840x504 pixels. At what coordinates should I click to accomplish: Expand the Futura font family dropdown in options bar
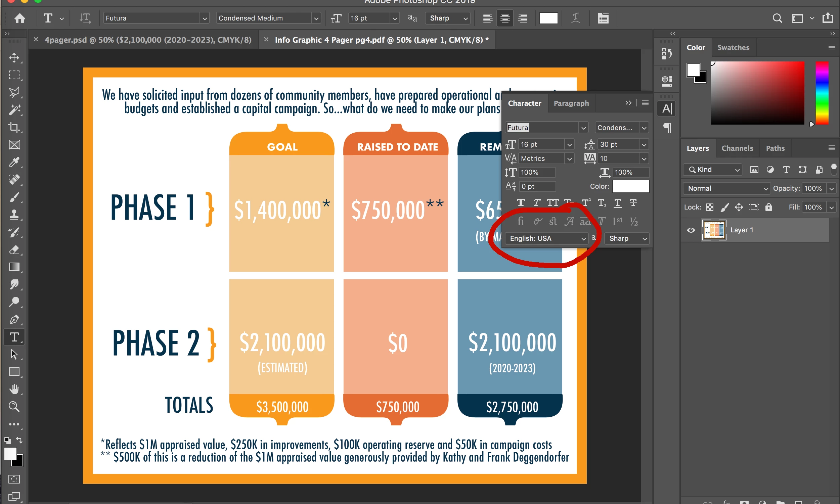click(205, 18)
